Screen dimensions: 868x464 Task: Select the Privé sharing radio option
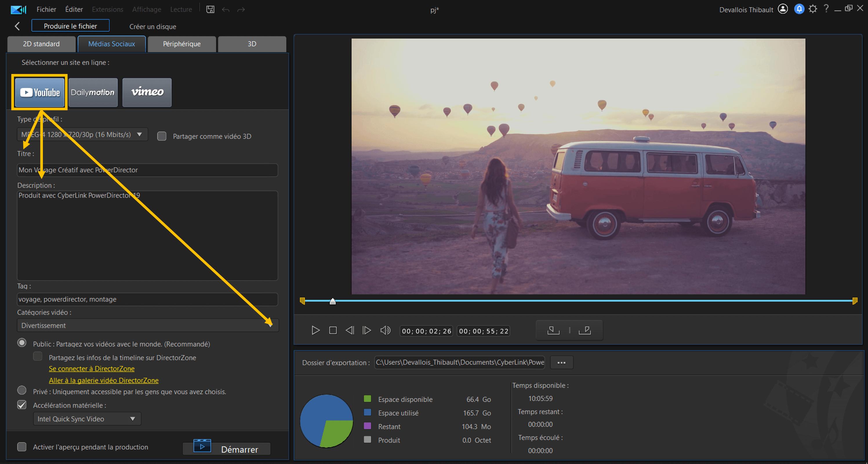coord(22,390)
